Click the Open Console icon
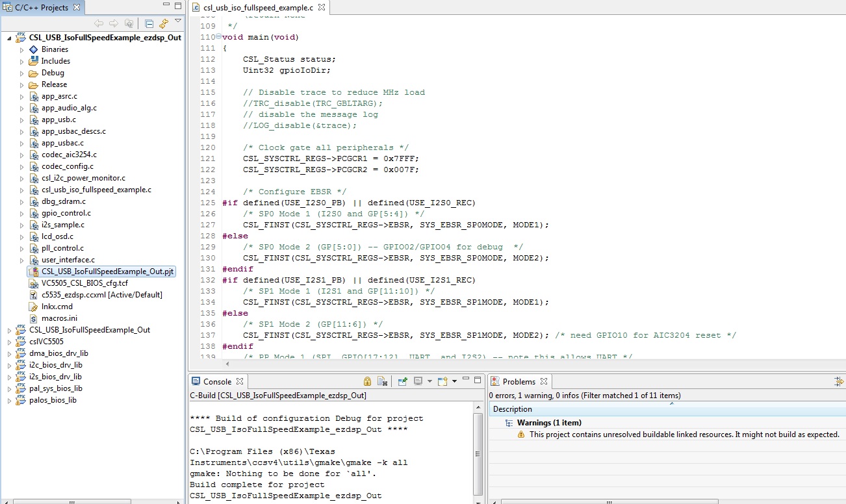The image size is (846, 504). click(442, 381)
